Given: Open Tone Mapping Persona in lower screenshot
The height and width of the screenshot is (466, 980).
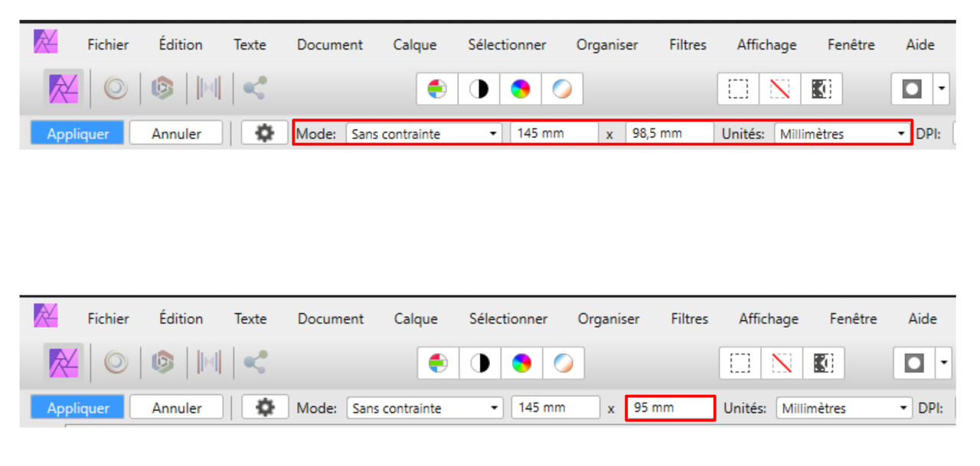Looking at the screenshot, I should tap(208, 363).
